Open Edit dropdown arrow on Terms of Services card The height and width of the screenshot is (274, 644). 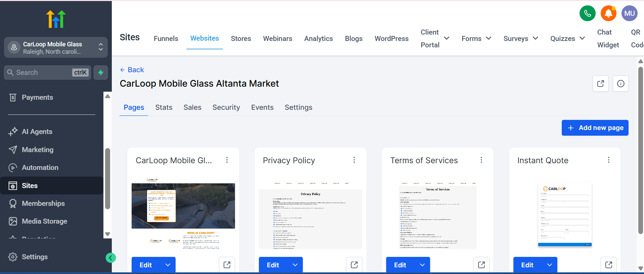(x=422, y=265)
